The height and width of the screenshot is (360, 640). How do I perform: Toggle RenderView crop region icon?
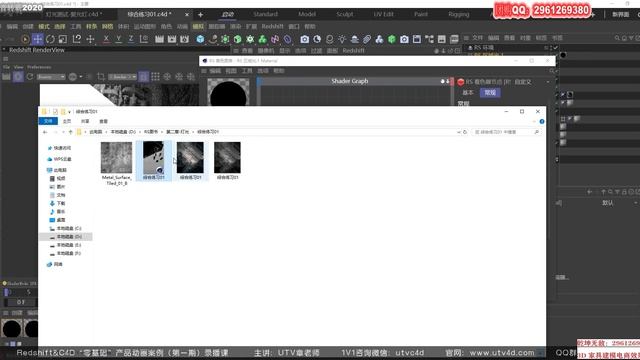(101, 77)
